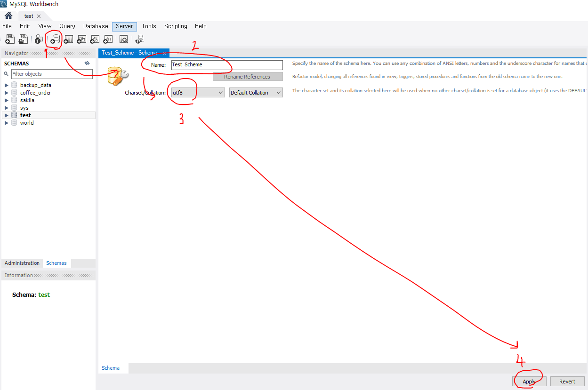Select the bottom Schema tab
588x390 pixels.
(111, 368)
